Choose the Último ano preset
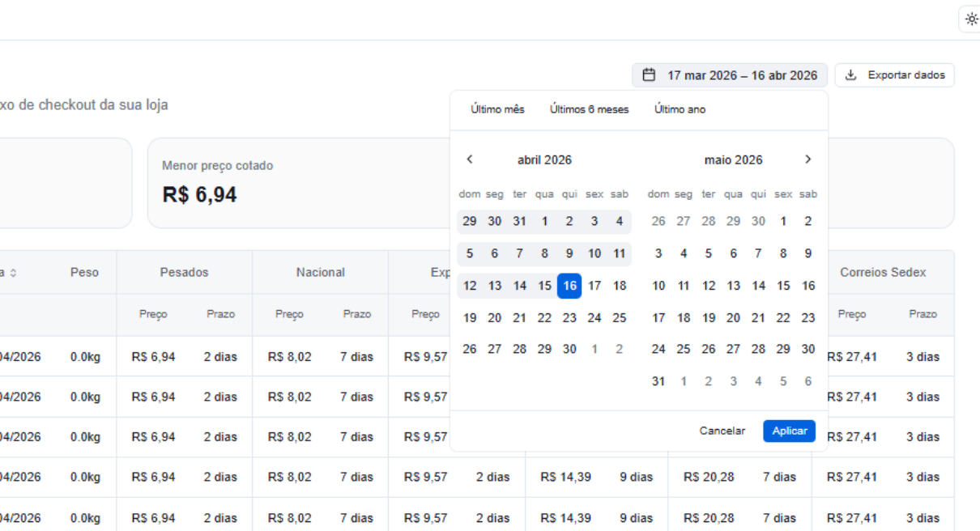Image resolution: width=980 pixels, height=531 pixels. click(680, 109)
